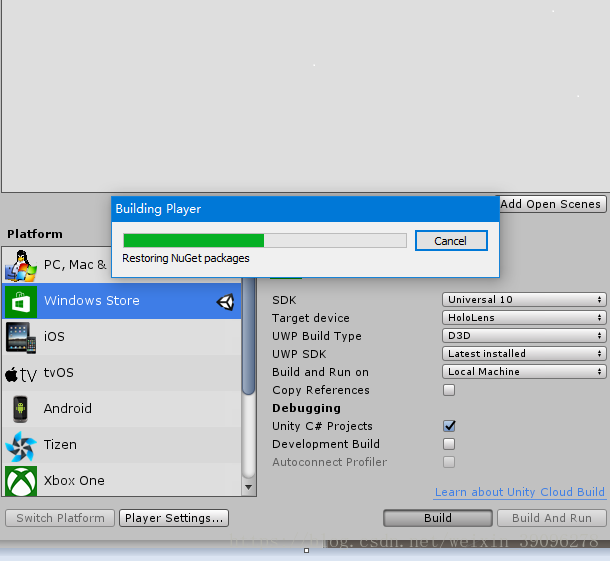Screen dimensions: 610x561
Task: Click the Android platform icon
Action: click(x=20, y=409)
